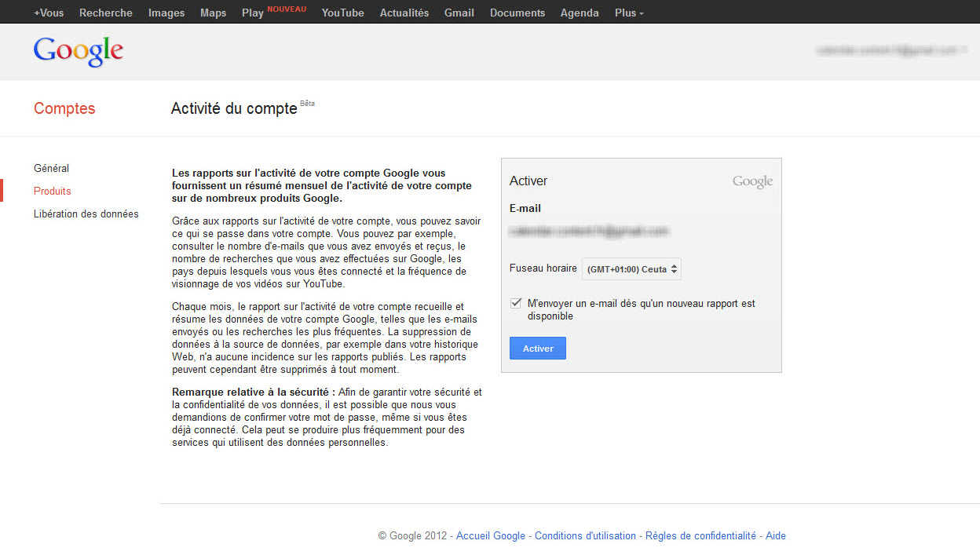Open Gmail from the top bar
The height and width of the screenshot is (555, 980).
click(x=459, y=13)
